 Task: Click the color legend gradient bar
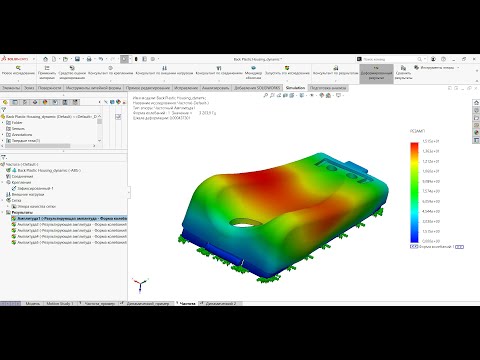(414, 192)
